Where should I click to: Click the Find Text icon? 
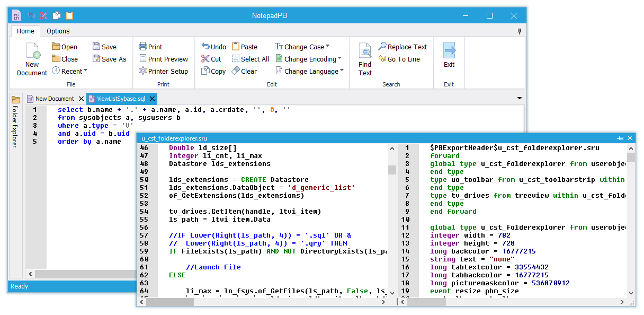[x=365, y=51]
